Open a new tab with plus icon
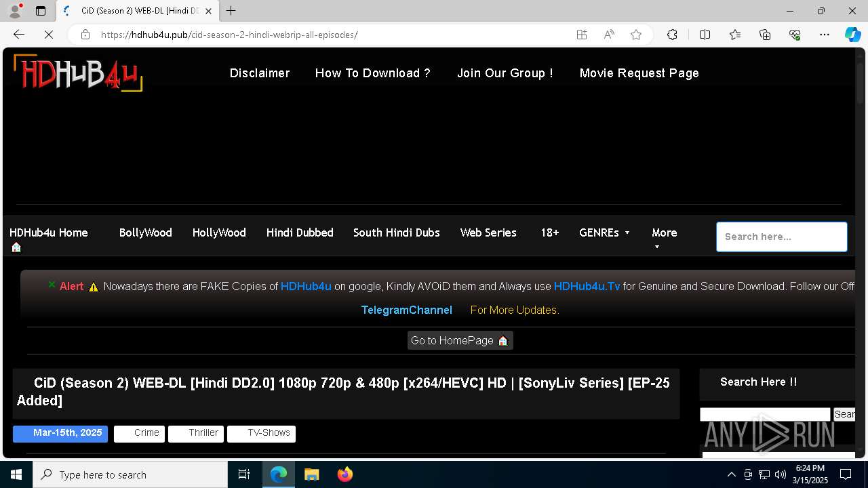This screenshot has width=868, height=488. 231,11
